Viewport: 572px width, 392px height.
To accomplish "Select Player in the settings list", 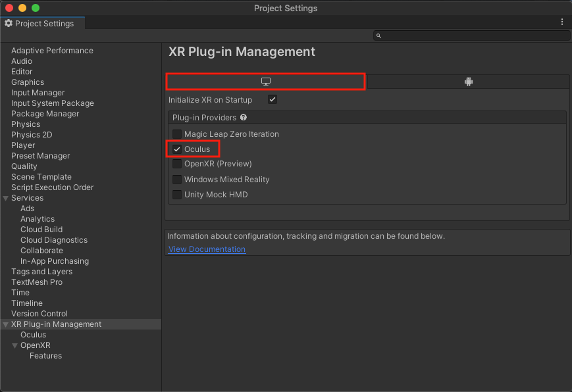I will point(23,145).
